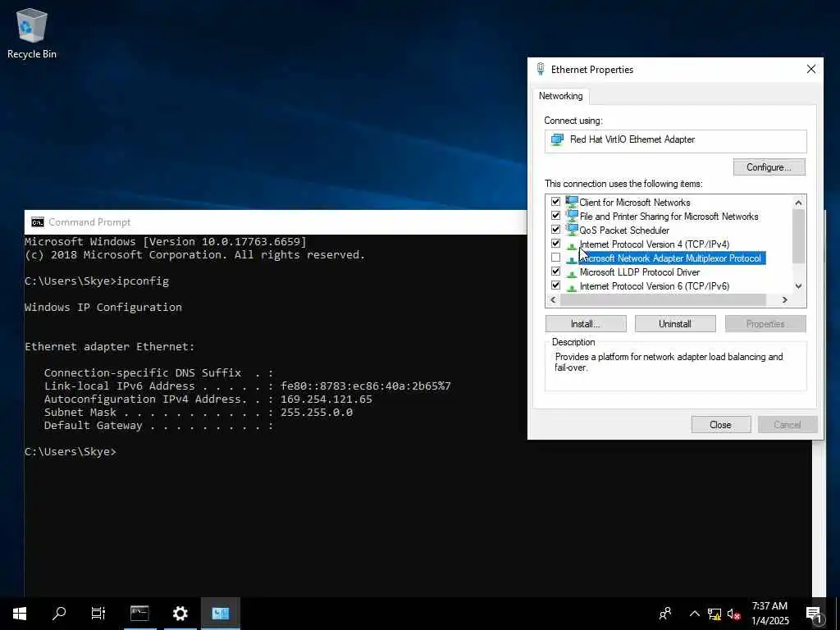The height and width of the screenshot is (630, 840).
Task: Show hidden tray icons chevron
Action: [694, 614]
